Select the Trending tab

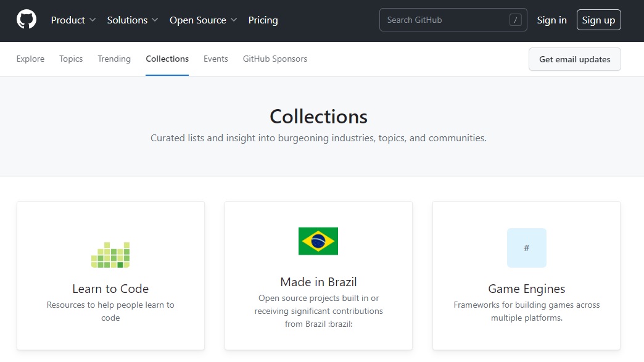114,59
